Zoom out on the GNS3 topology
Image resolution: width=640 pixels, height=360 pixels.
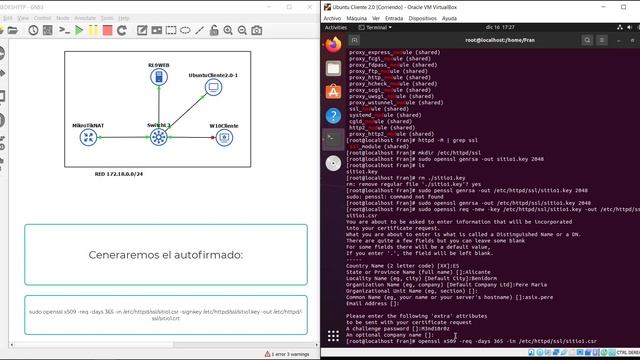pos(242,31)
